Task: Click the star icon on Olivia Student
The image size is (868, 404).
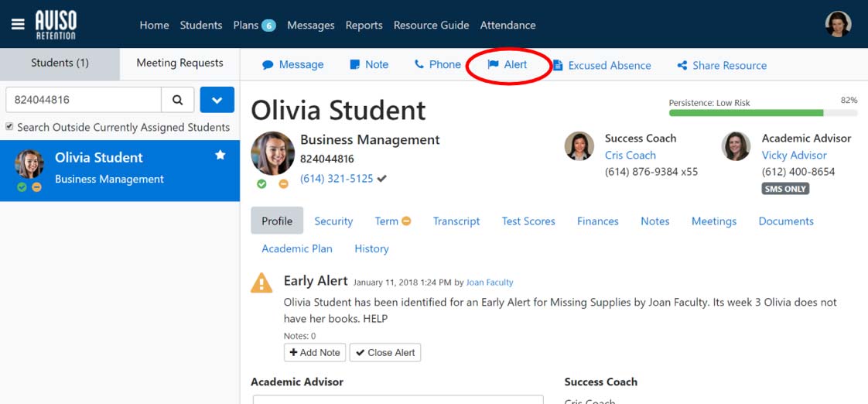Action: click(x=220, y=156)
